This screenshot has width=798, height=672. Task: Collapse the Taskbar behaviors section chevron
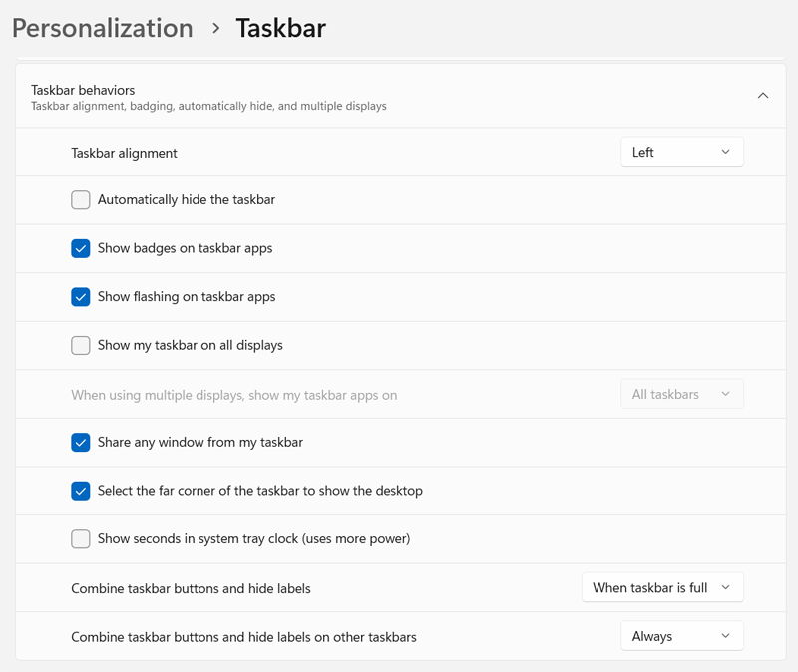pos(763,96)
